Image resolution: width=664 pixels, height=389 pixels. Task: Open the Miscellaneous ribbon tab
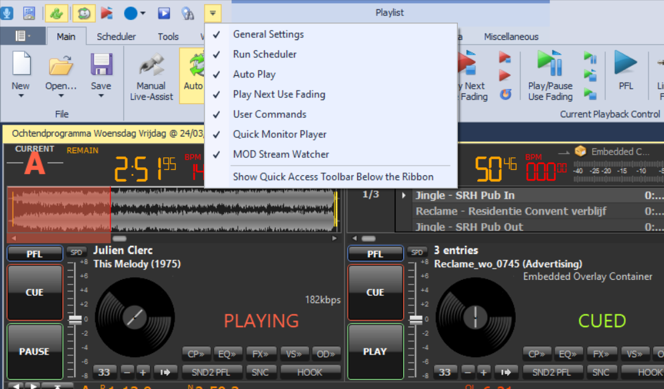click(x=511, y=36)
